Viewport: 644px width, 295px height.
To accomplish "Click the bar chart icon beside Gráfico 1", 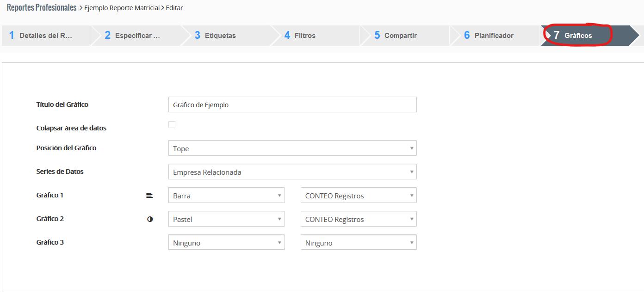I will coord(149,196).
